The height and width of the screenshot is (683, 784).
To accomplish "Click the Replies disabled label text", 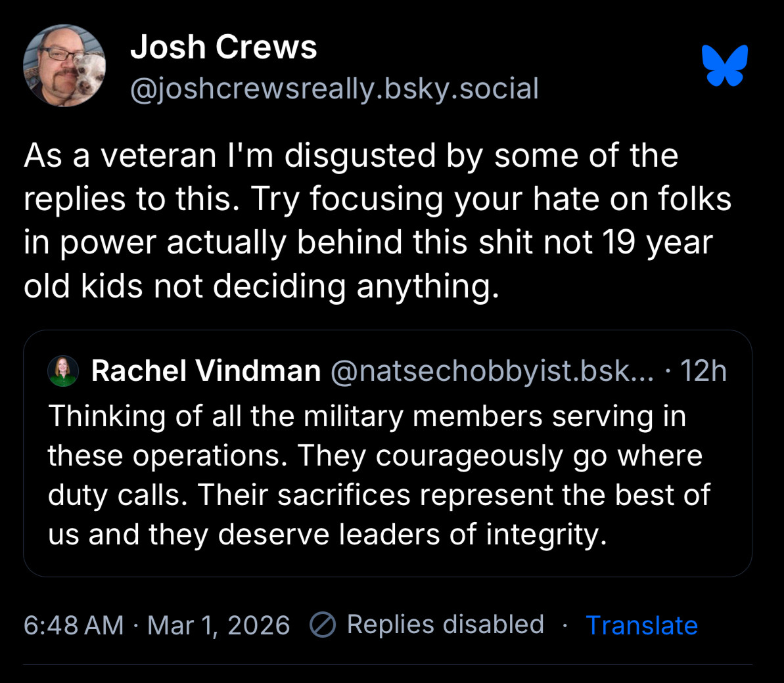I will (x=445, y=625).
